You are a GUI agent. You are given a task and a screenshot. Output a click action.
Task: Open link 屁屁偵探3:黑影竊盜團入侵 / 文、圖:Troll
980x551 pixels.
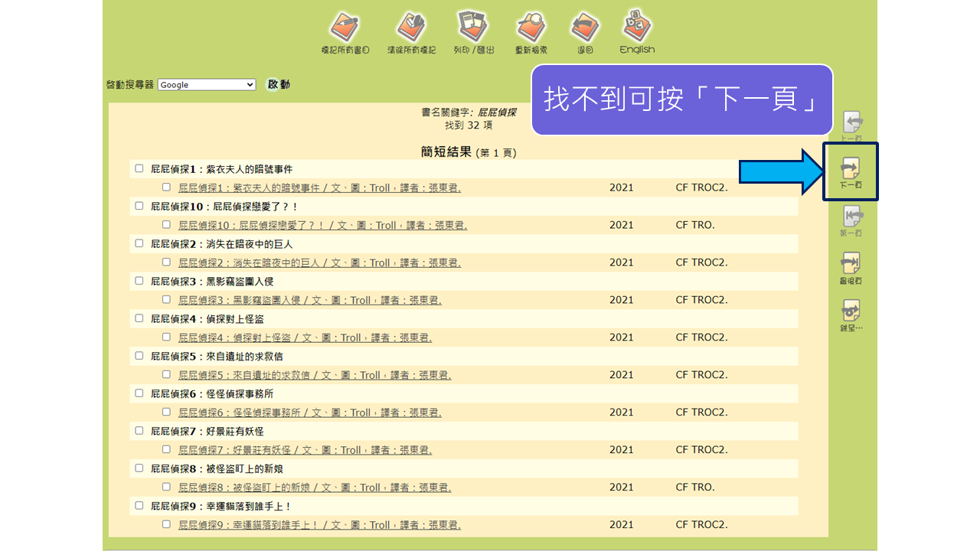point(310,300)
